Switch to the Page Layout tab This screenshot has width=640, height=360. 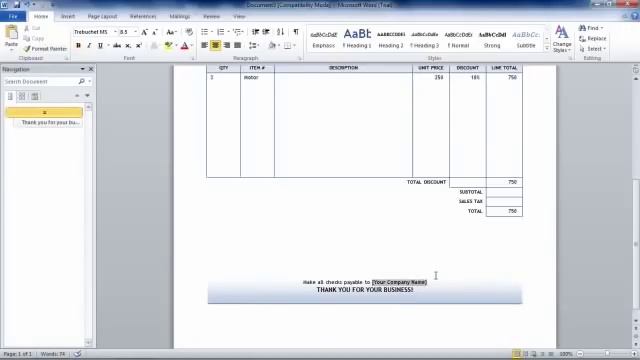102,16
